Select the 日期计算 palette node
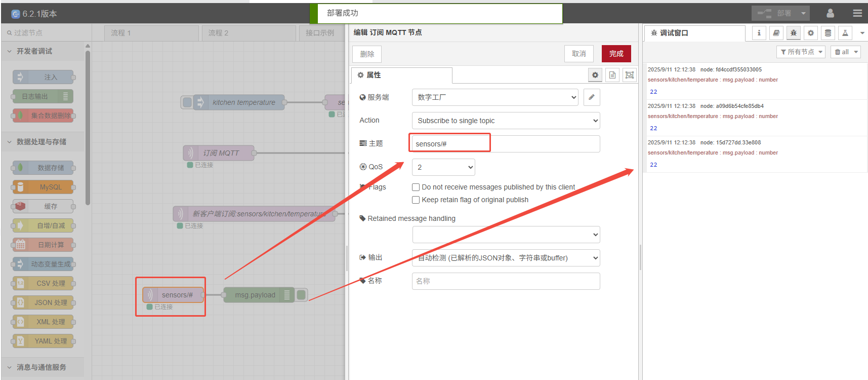This screenshot has width=868, height=380. [x=43, y=245]
